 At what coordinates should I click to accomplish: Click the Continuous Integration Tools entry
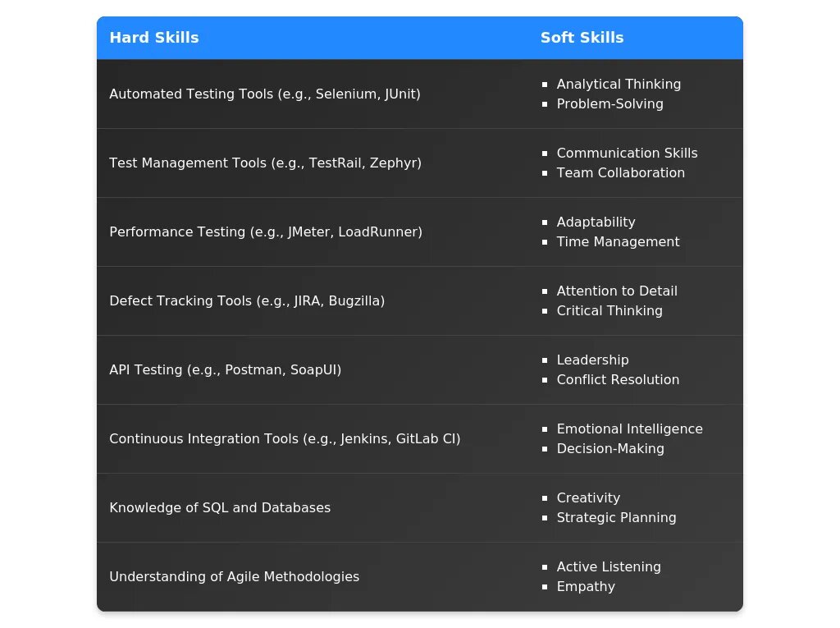[x=285, y=439]
